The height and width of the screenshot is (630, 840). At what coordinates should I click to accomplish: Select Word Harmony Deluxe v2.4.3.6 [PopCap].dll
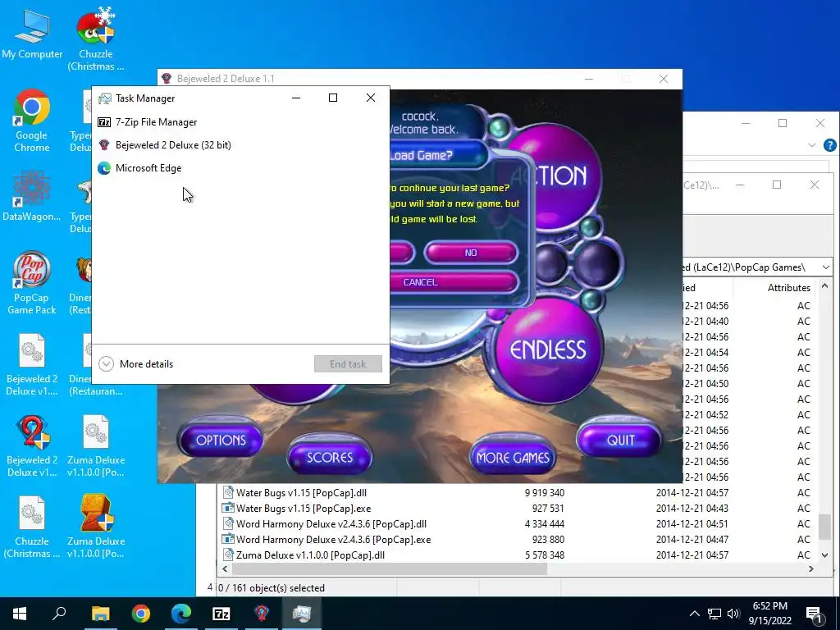pos(331,524)
